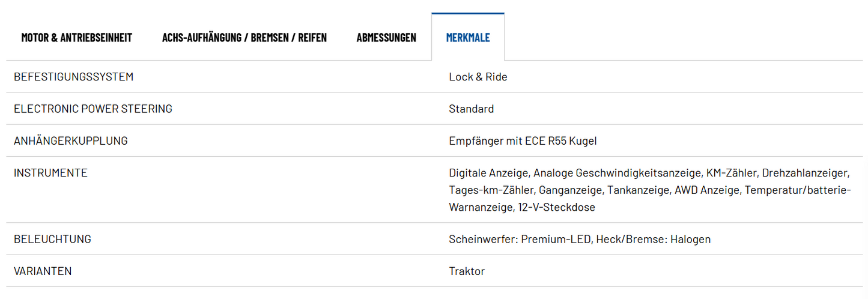Viewport: 868px width, 299px height.
Task: Click the AWD Anzeige text
Action: pos(707,190)
